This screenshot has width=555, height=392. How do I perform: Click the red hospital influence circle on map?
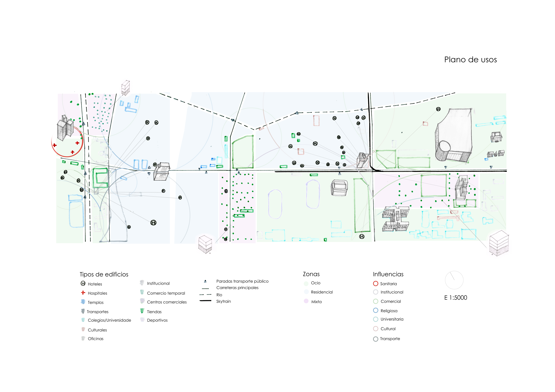tap(67, 141)
